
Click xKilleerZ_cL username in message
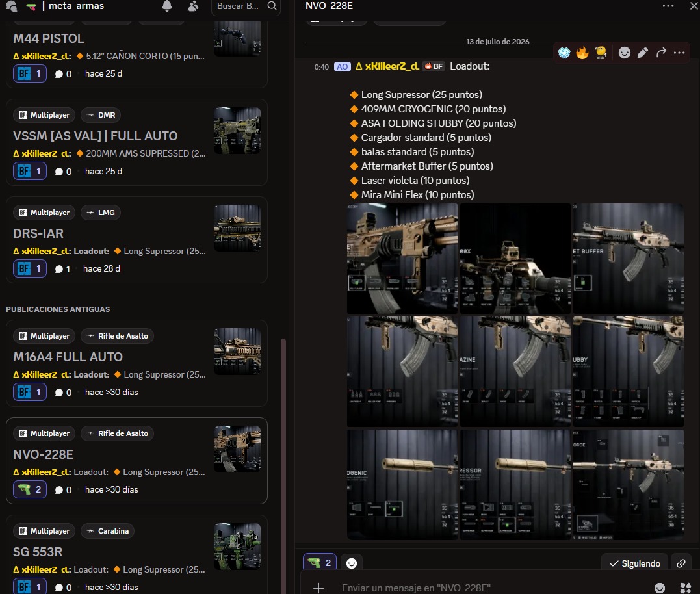pyautogui.click(x=392, y=66)
